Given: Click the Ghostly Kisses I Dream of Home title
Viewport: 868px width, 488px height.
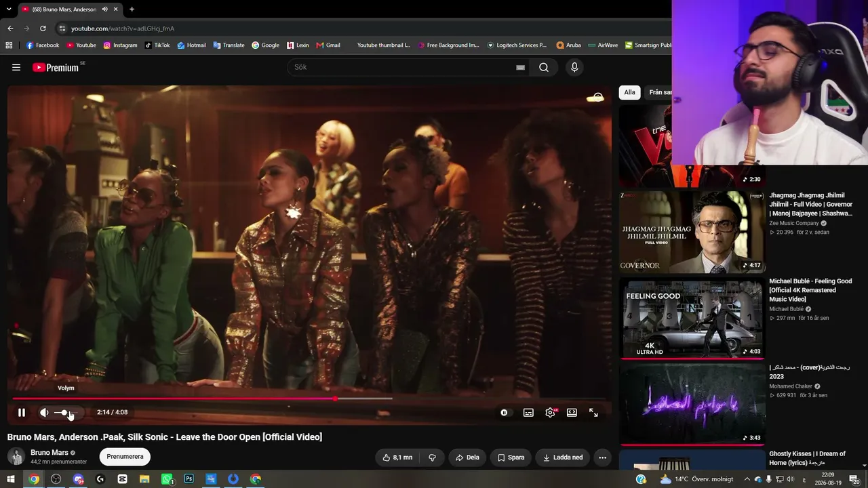Looking at the screenshot, I should [x=808, y=458].
